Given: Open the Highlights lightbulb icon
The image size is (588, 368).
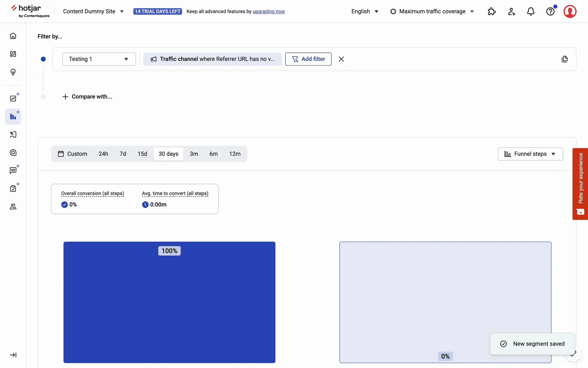Looking at the screenshot, I should click(x=13, y=72).
